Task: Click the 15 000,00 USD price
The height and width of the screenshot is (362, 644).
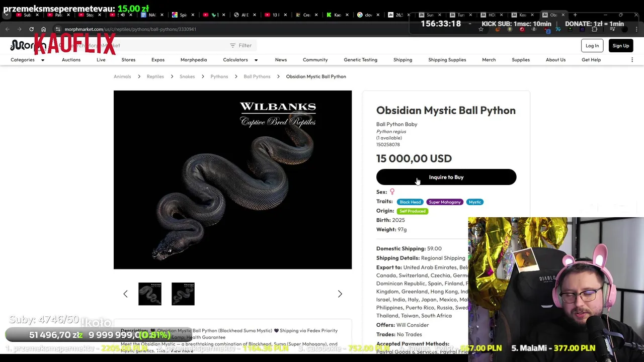Action: tap(414, 158)
